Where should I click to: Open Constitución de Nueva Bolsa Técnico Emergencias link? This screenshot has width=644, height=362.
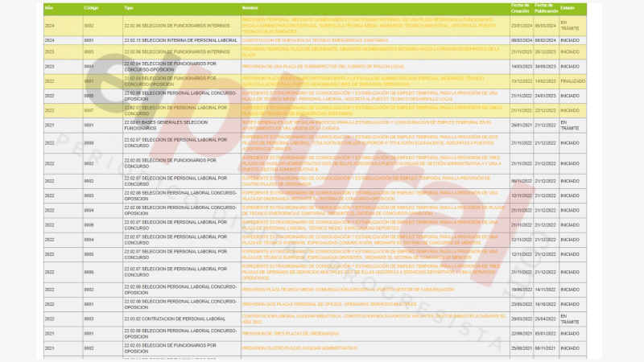click(309, 39)
